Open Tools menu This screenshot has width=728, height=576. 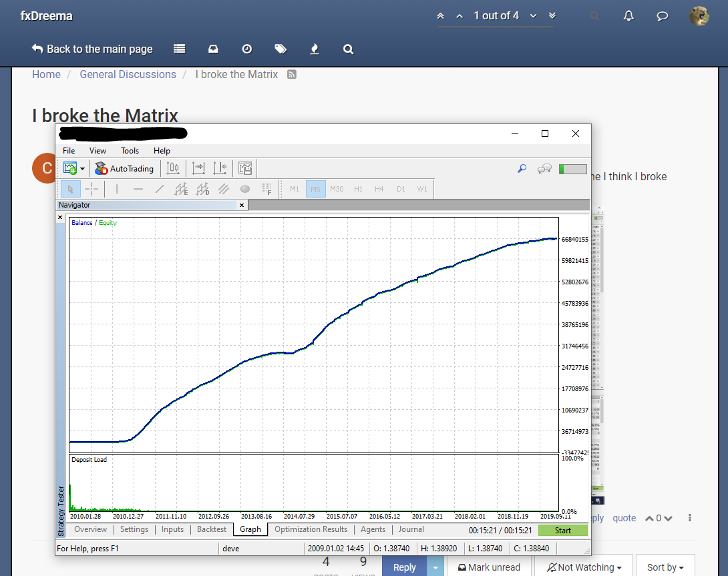click(x=130, y=151)
